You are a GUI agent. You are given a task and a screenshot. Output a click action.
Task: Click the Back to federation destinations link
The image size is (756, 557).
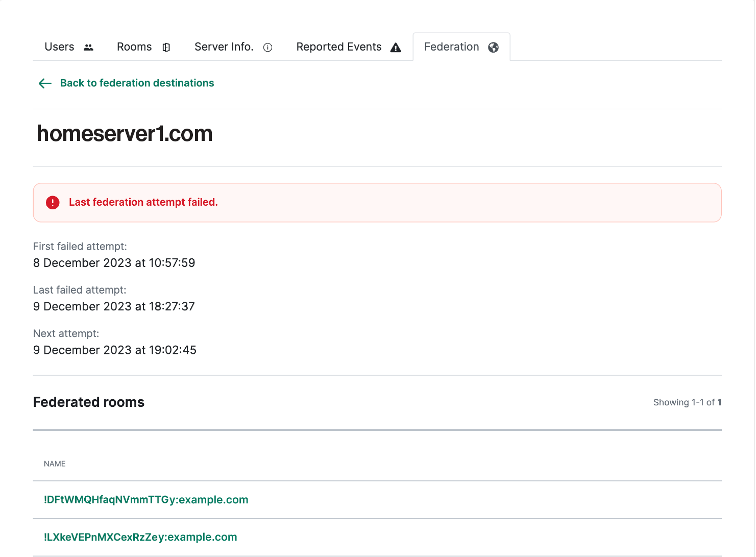click(x=137, y=83)
